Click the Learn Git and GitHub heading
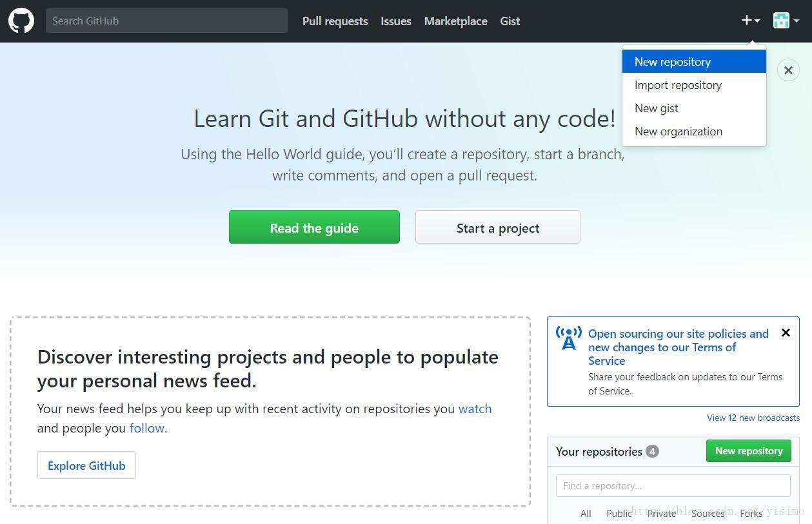 click(x=405, y=119)
